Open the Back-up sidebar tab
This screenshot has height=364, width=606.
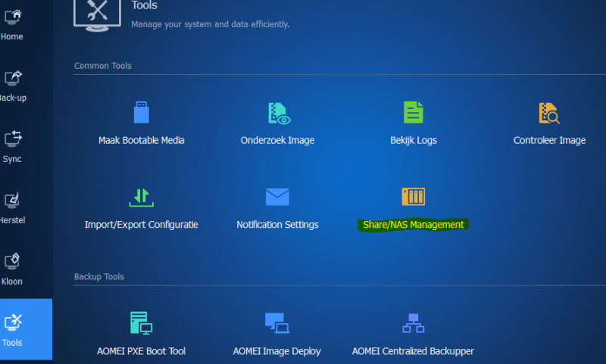coord(13,84)
